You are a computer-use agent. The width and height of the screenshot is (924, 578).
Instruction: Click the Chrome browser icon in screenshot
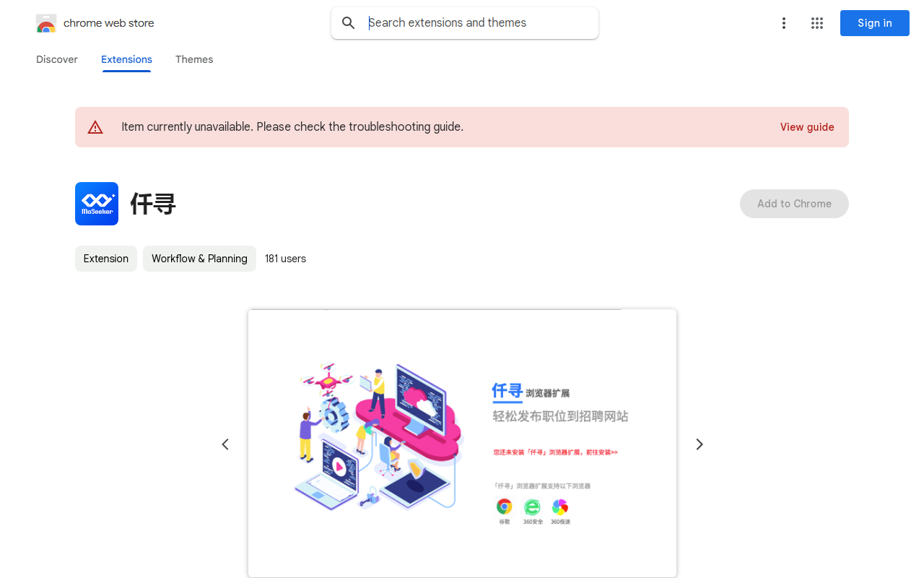[505, 507]
